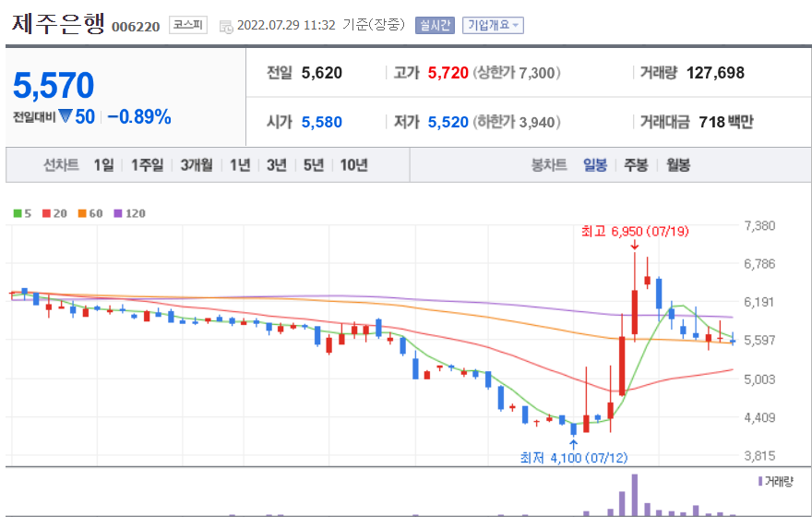Click the 실시간 badge button

click(435, 25)
